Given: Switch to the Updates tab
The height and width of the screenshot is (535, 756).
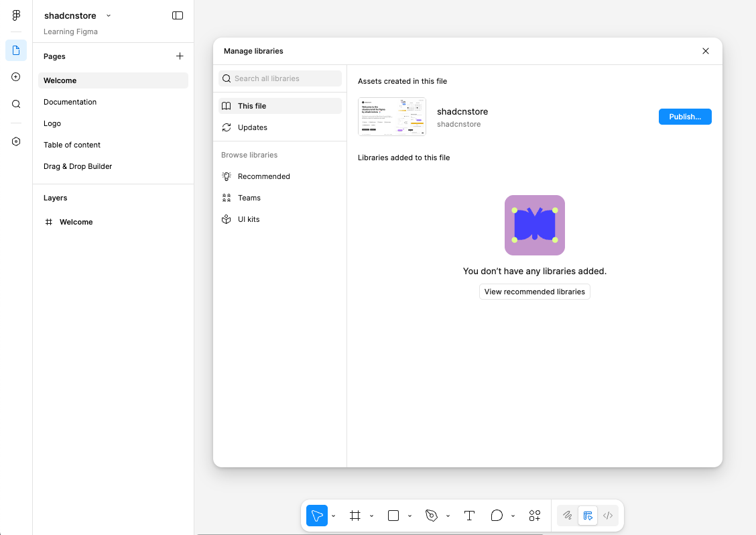Looking at the screenshot, I should click(x=279, y=127).
